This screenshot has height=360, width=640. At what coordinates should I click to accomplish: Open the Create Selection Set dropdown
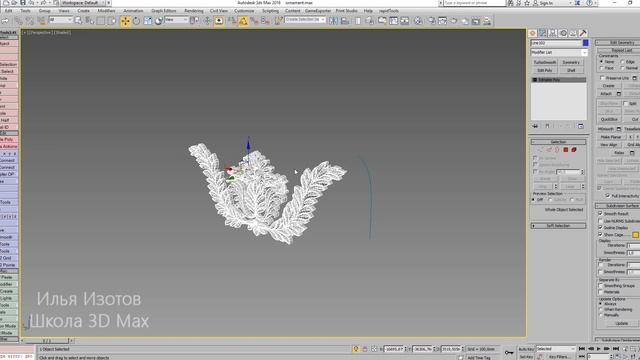coord(305,20)
